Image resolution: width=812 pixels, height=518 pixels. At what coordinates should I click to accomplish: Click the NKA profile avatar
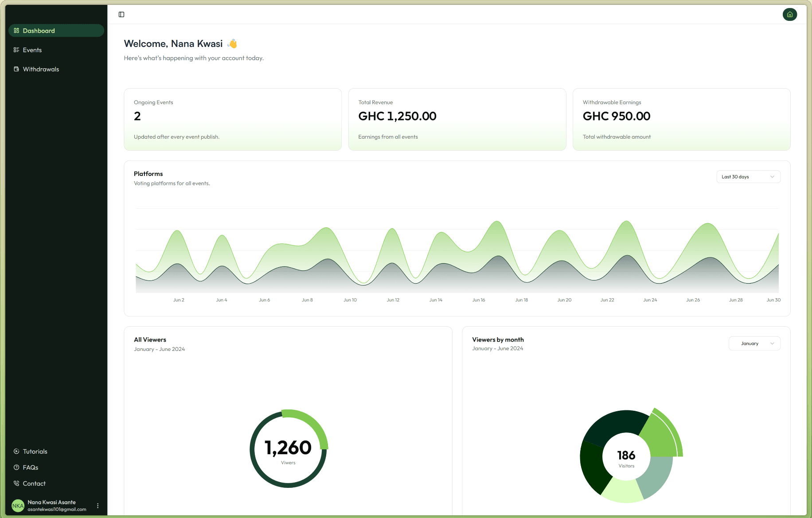17,505
